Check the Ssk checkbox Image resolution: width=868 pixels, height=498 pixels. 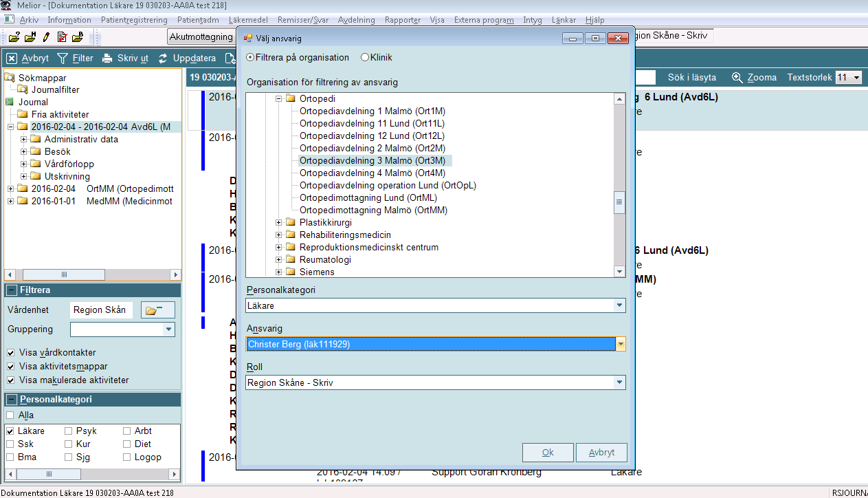click(x=10, y=444)
